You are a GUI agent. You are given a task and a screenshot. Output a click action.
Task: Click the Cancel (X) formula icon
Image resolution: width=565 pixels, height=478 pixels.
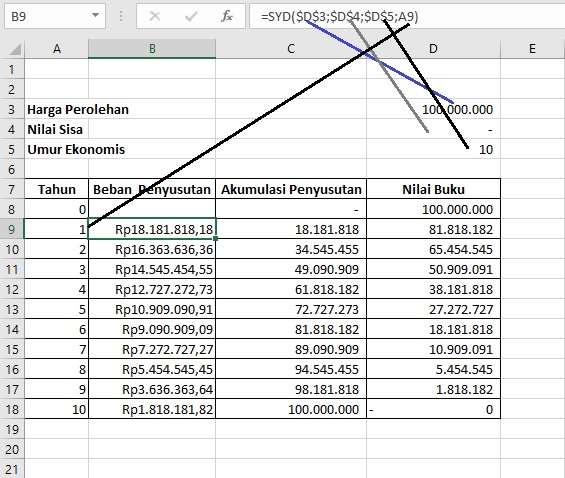click(x=155, y=16)
